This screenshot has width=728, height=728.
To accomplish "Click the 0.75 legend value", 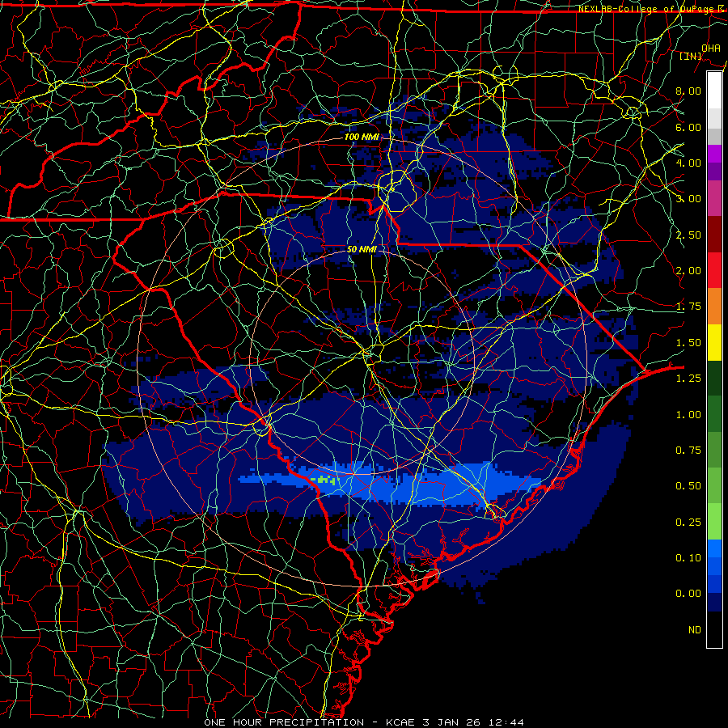I will pos(688,451).
